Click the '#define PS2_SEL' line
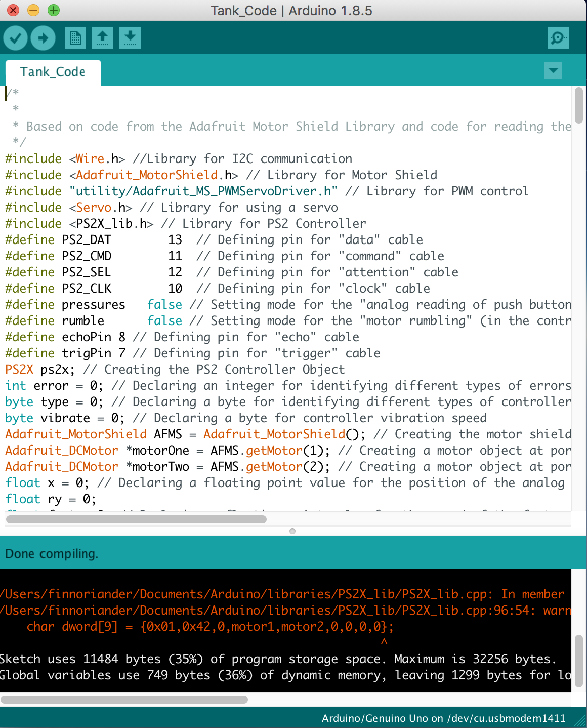 click(232, 272)
